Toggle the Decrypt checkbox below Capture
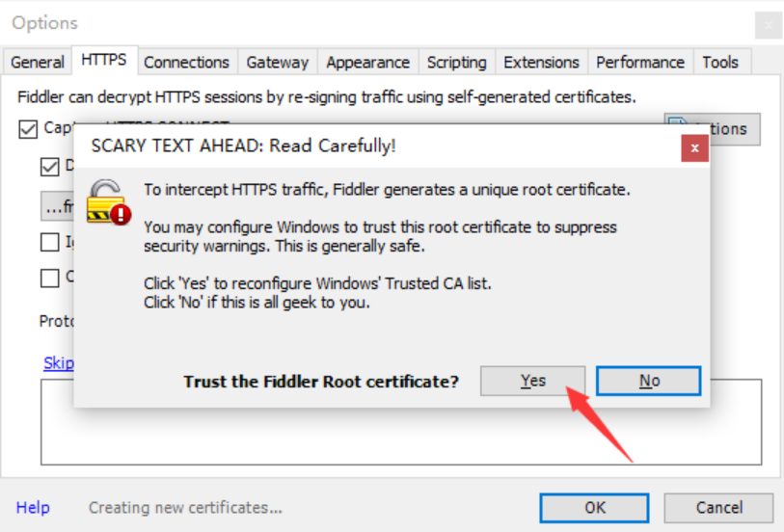 tap(50, 166)
